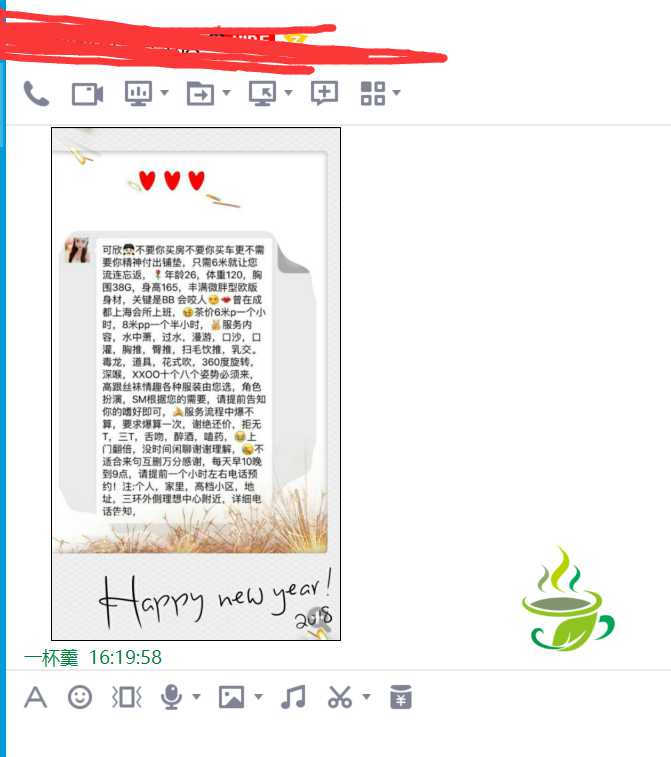Send a window shake nudge
Screen dimensions: 671x757
[126, 697]
